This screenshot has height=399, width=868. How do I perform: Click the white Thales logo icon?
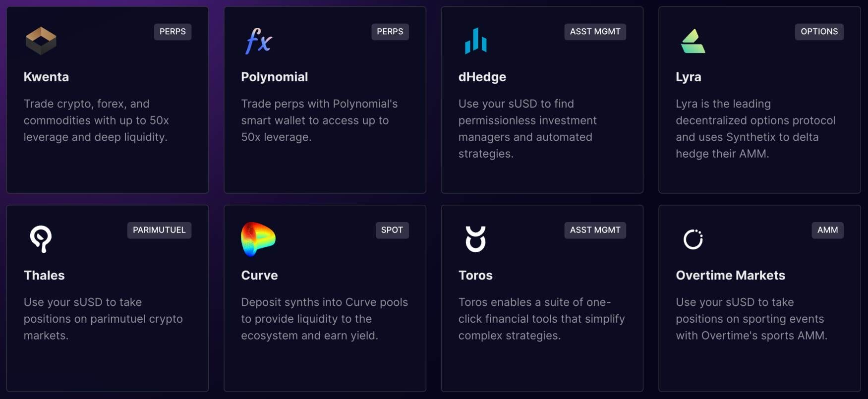pos(41,239)
